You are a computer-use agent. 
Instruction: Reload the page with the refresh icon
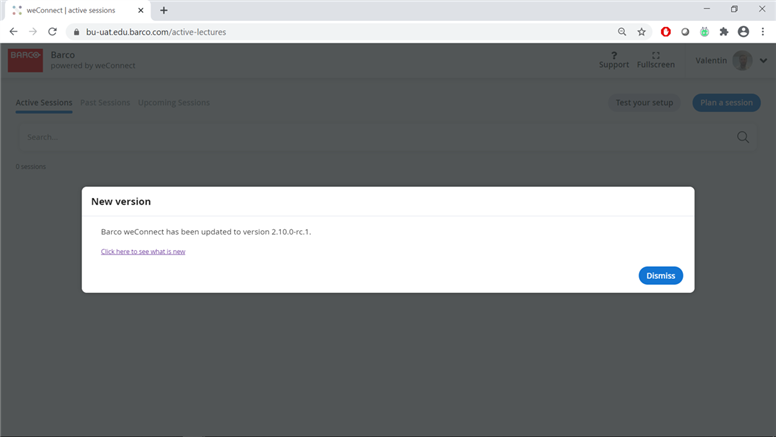(x=52, y=32)
